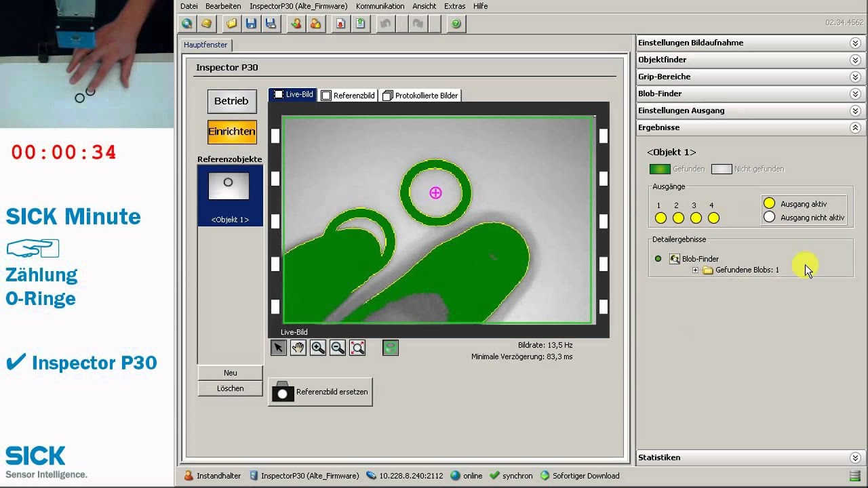The height and width of the screenshot is (488, 868).
Task: Click the Save As floppy icon
Action: [x=271, y=24]
